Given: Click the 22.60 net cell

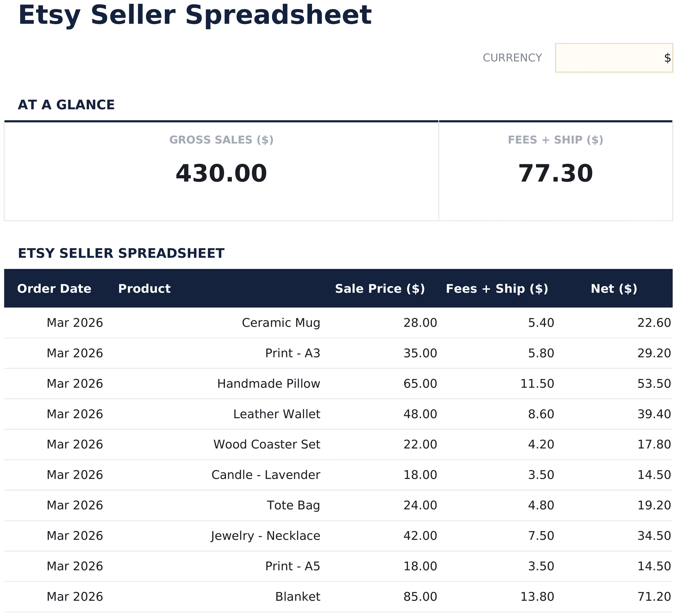Looking at the screenshot, I should 654,323.
